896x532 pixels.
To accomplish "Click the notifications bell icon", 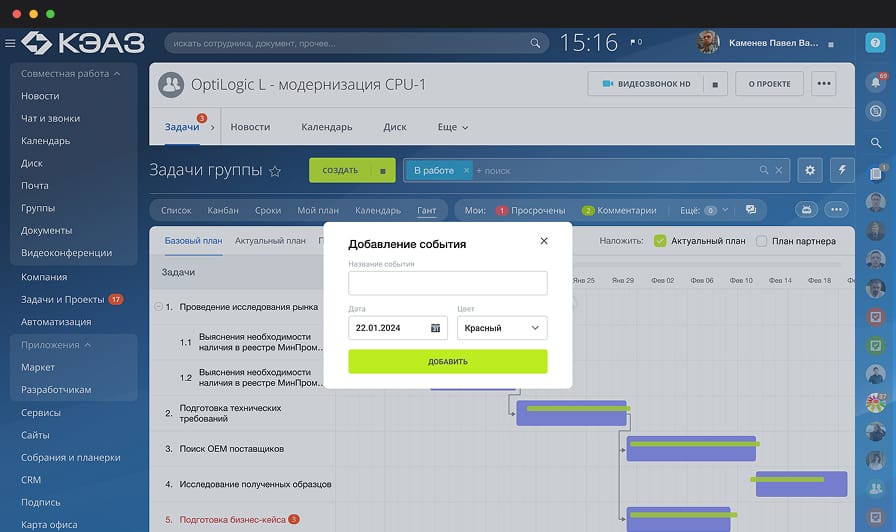I will coord(875,83).
